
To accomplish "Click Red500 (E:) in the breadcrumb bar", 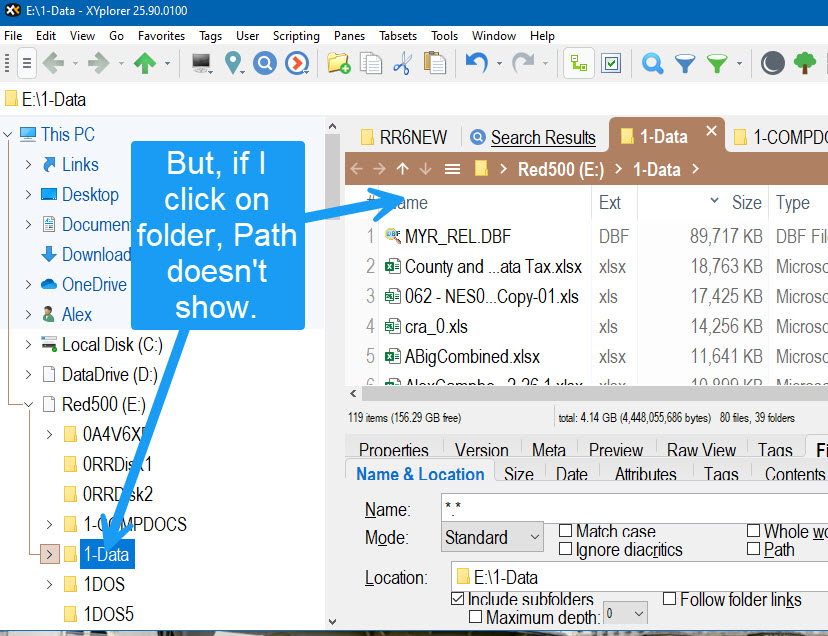I will pyautogui.click(x=560, y=169).
